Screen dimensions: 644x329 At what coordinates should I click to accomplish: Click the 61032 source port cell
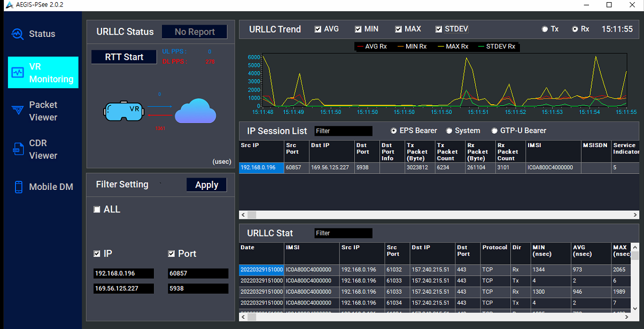[x=397, y=270]
